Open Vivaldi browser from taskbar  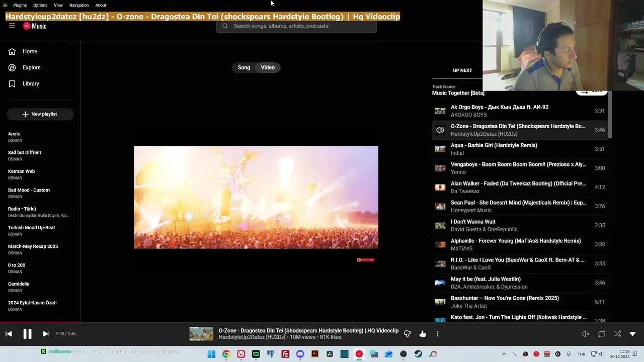coord(241,354)
